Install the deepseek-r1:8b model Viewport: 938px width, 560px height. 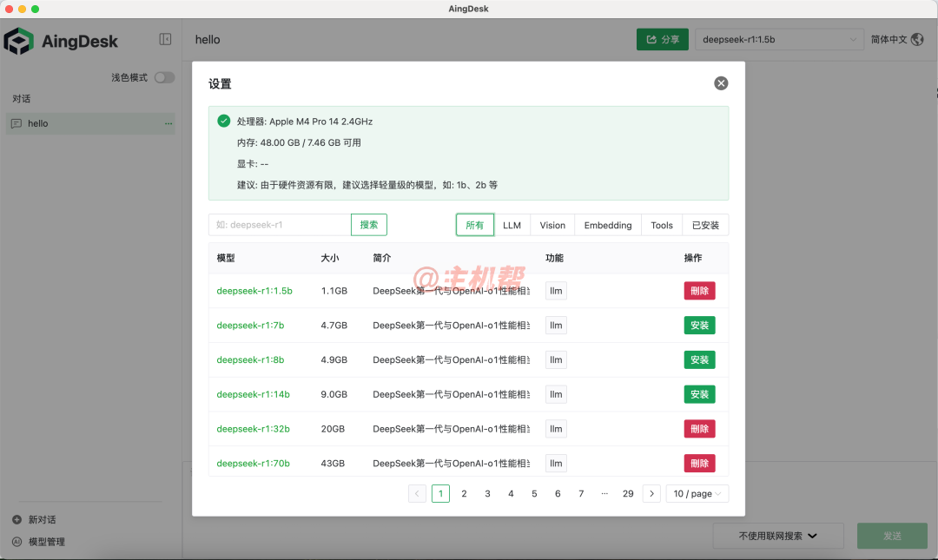tap(699, 359)
